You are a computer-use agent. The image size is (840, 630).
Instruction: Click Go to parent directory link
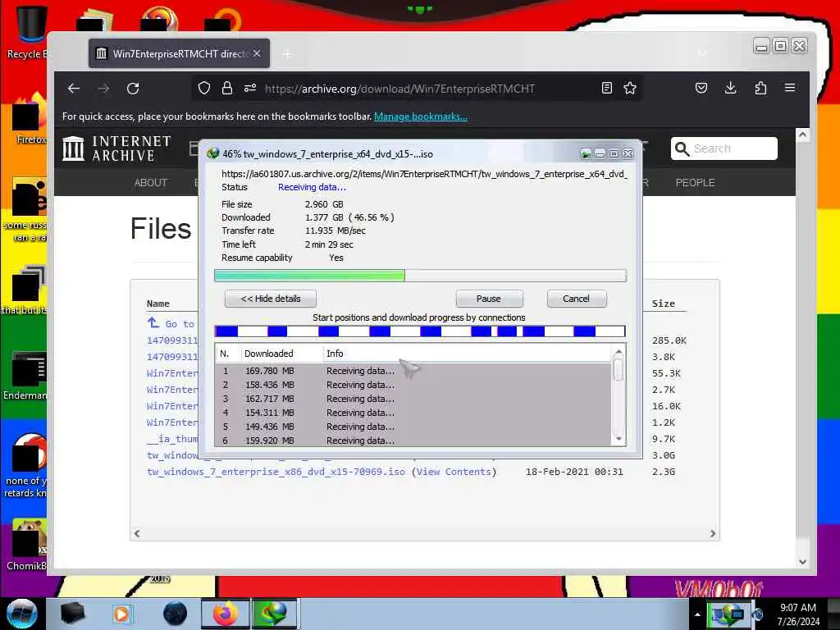coord(171,323)
